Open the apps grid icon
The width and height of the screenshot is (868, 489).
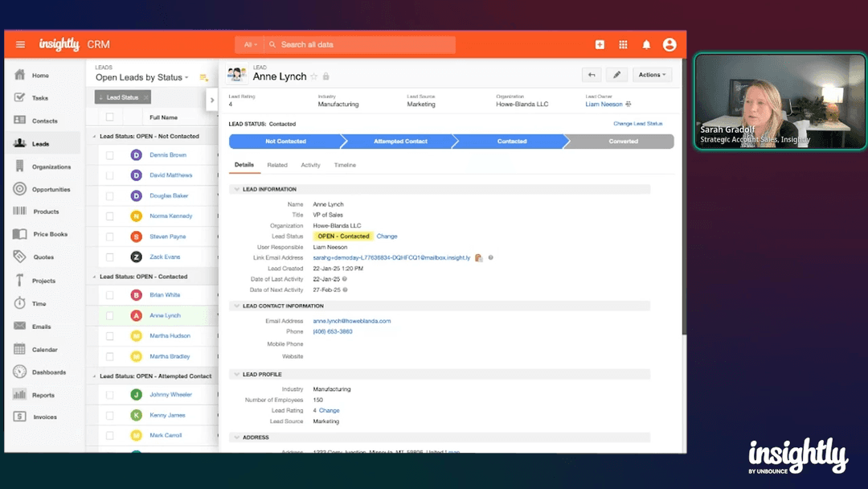623,45
